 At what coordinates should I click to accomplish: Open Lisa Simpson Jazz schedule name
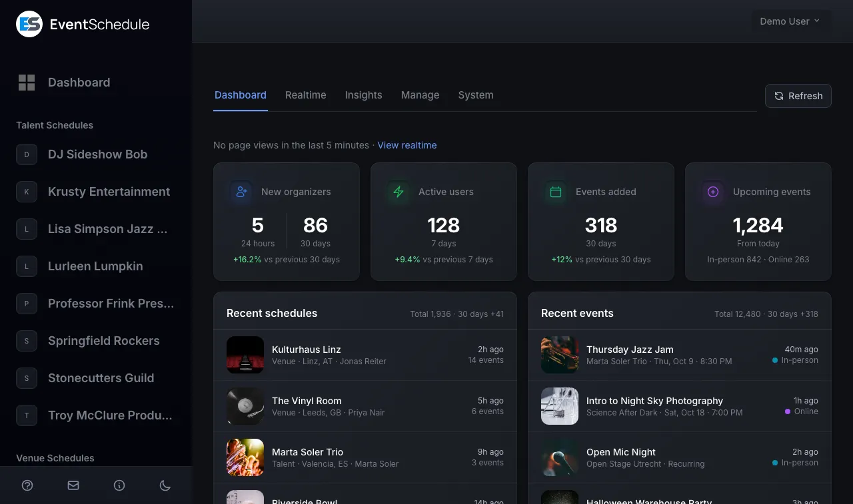(108, 229)
